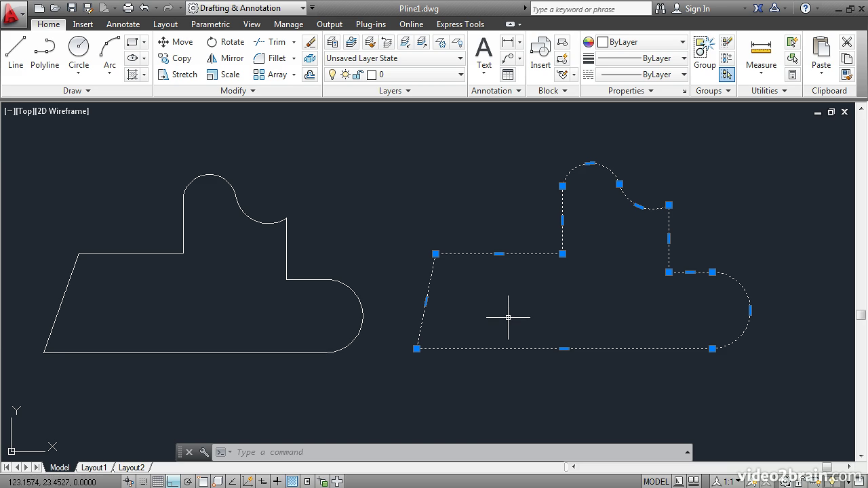The image size is (868, 488).
Task: Switch to the Insert ribbon tab
Action: click(x=83, y=24)
